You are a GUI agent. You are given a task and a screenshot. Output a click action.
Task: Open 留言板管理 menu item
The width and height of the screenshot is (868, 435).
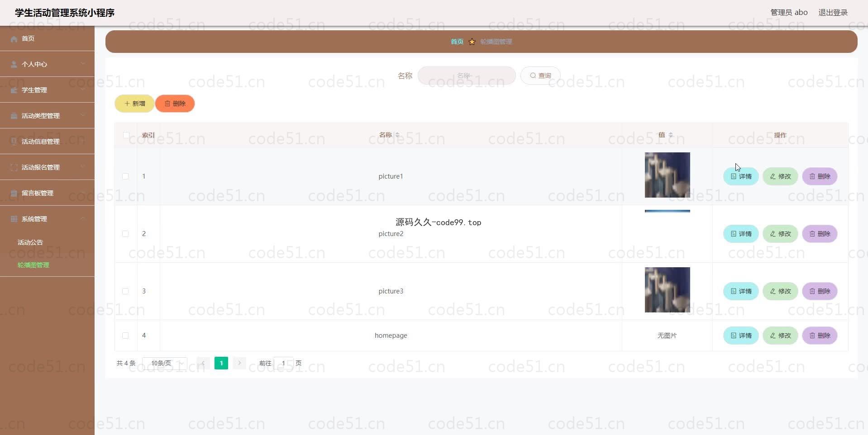click(x=47, y=193)
